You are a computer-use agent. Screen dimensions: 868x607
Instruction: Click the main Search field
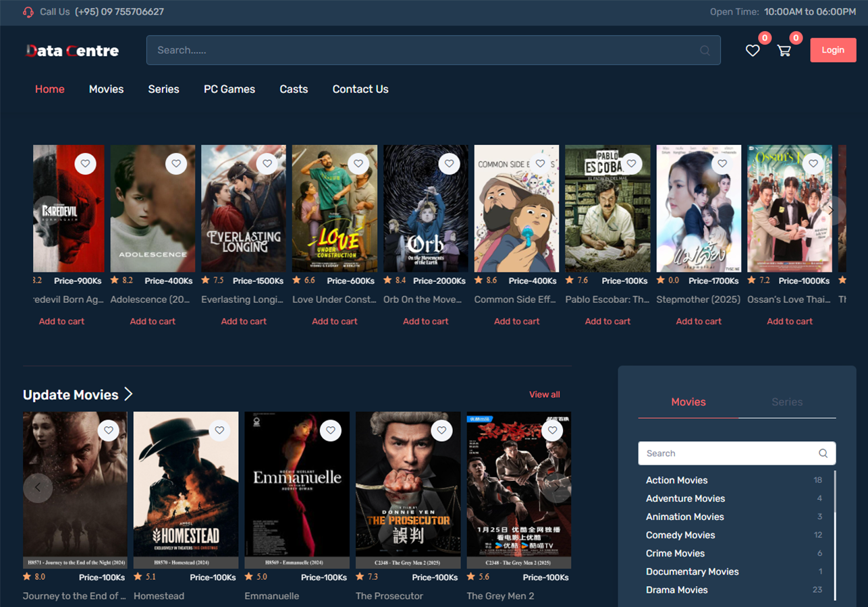tap(433, 50)
